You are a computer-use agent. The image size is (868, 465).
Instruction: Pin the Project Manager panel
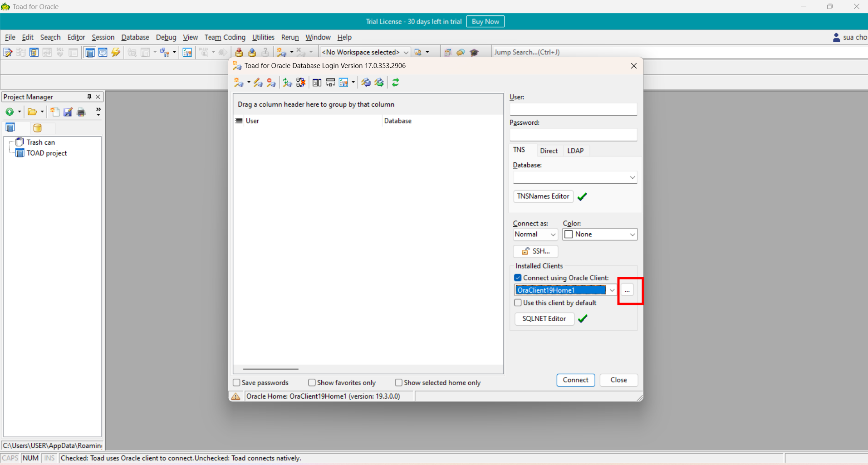[89, 97]
